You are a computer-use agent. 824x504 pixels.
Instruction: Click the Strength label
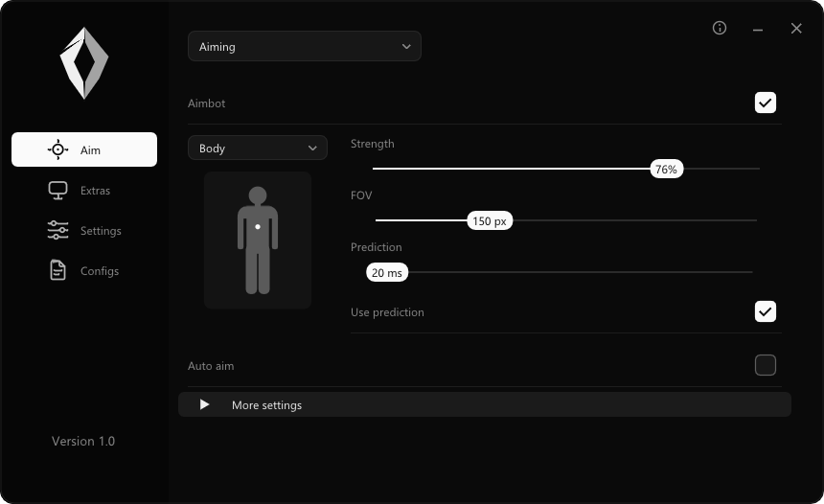click(372, 144)
